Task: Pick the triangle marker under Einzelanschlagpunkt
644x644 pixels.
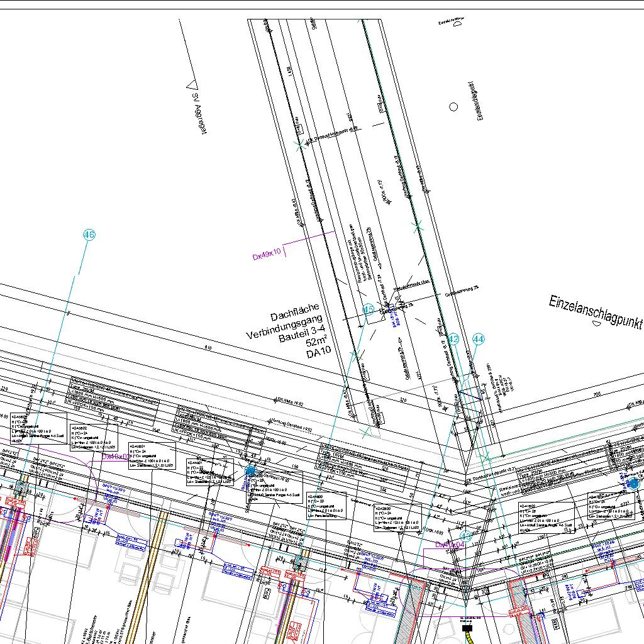Action: [x=598, y=324]
